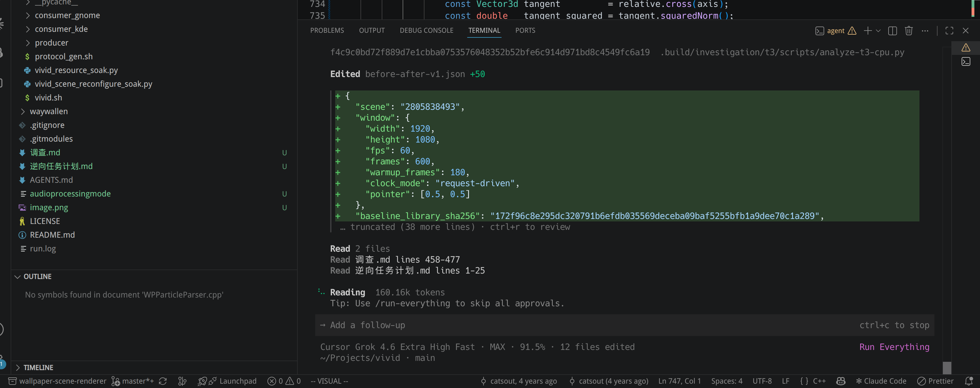Click catsout, 4 years ago blame entry

click(x=518, y=381)
